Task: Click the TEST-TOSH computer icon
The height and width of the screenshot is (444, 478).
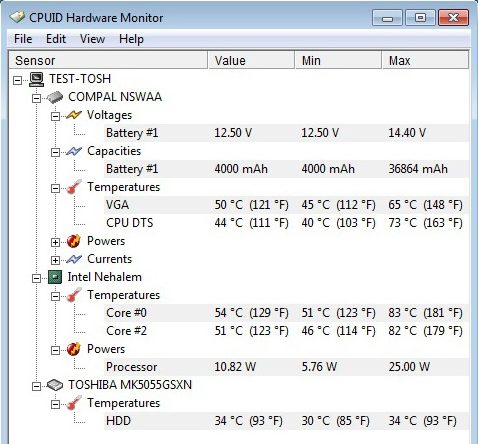Action: (36, 79)
